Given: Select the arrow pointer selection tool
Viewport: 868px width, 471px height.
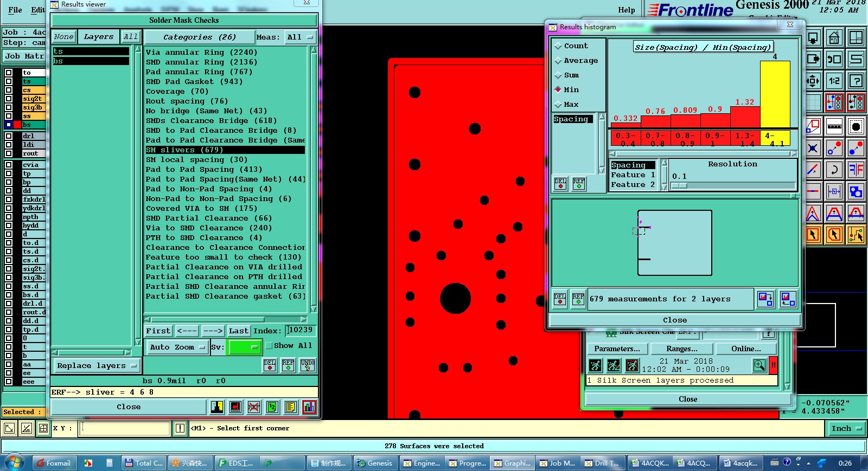Looking at the screenshot, I should [x=813, y=235].
